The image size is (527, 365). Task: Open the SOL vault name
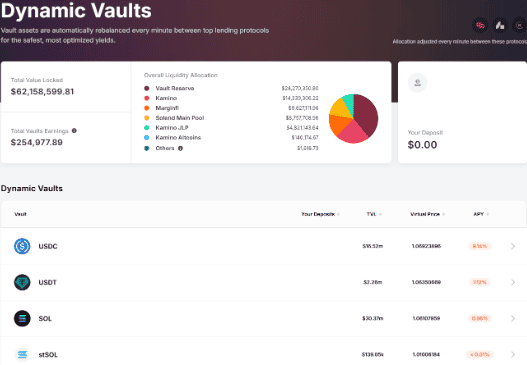45,319
